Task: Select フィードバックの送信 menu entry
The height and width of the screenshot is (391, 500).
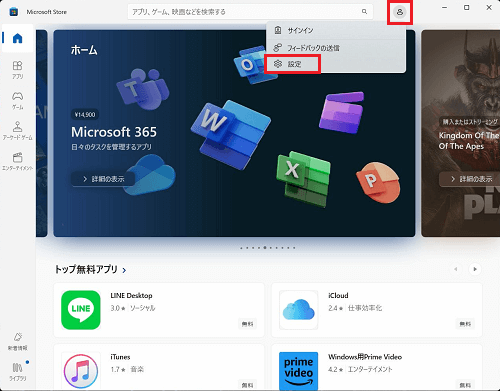Action: tap(336, 48)
